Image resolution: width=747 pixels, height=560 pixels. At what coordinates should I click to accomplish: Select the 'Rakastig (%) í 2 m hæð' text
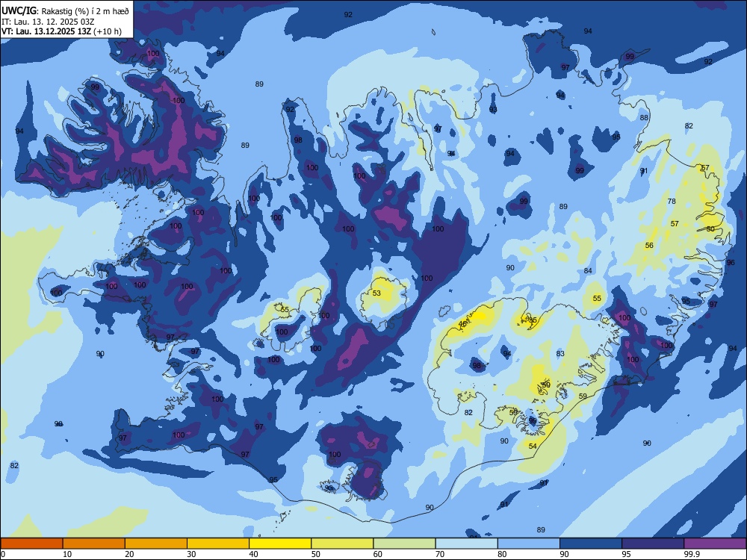[85, 11]
